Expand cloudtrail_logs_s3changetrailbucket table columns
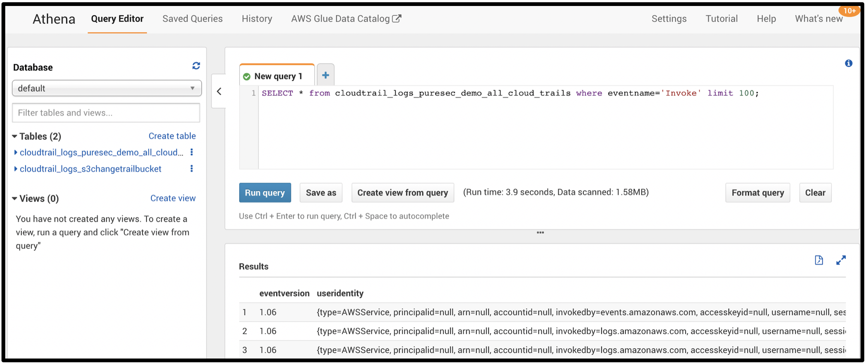This screenshot has width=868, height=363. click(16, 169)
